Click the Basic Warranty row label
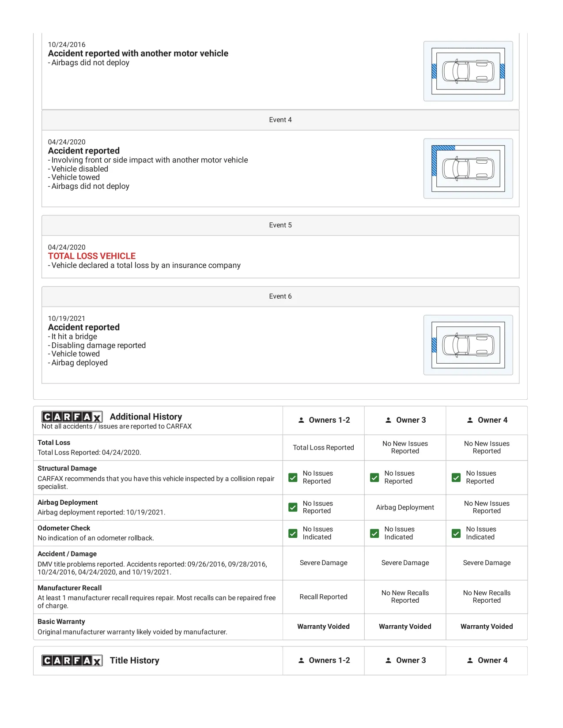This screenshot has width=563, height=728. 61,622
